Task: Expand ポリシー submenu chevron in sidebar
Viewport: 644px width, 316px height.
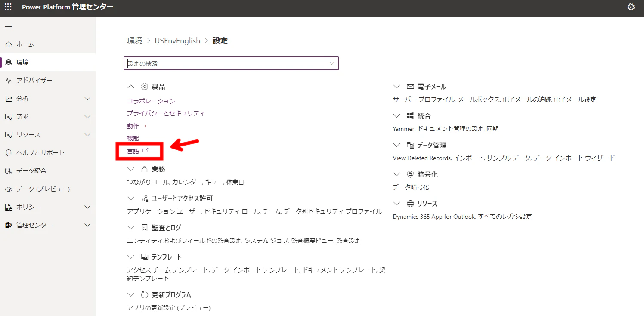Action: click(87, 207)
